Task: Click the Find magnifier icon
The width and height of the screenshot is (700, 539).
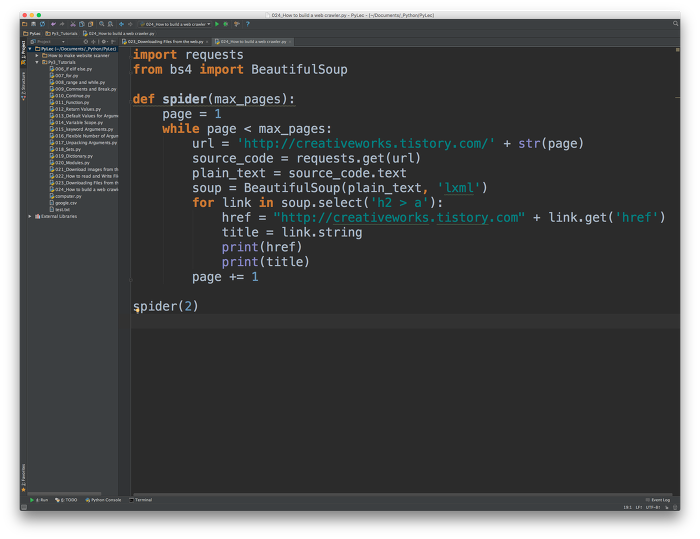Action: point(102,24)
